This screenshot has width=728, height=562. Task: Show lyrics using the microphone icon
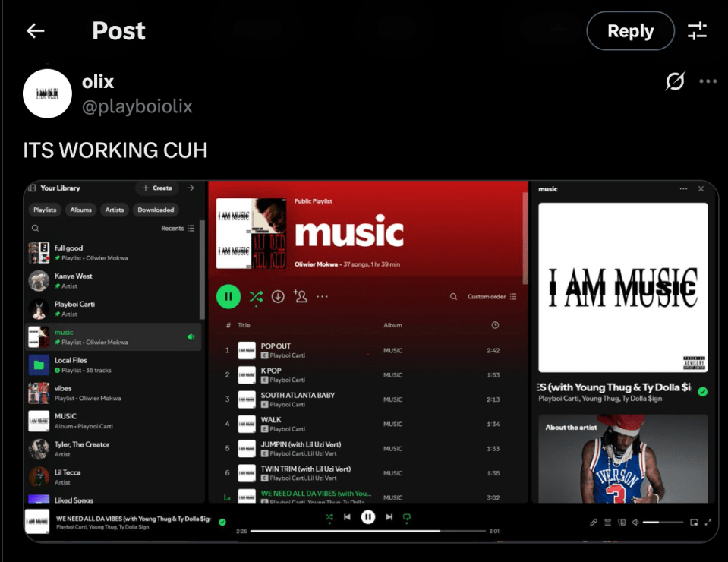(x=594, y=523)
